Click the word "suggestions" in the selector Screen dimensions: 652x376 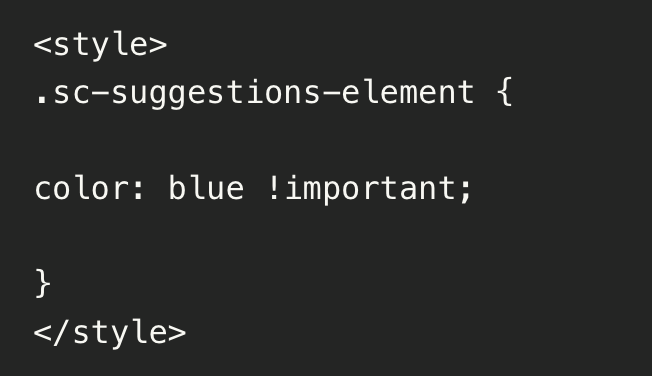click(216, 93)
